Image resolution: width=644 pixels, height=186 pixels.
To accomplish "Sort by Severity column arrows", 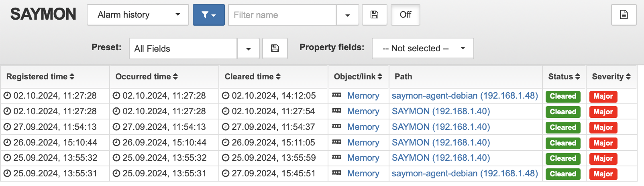I will coord(628,77).
